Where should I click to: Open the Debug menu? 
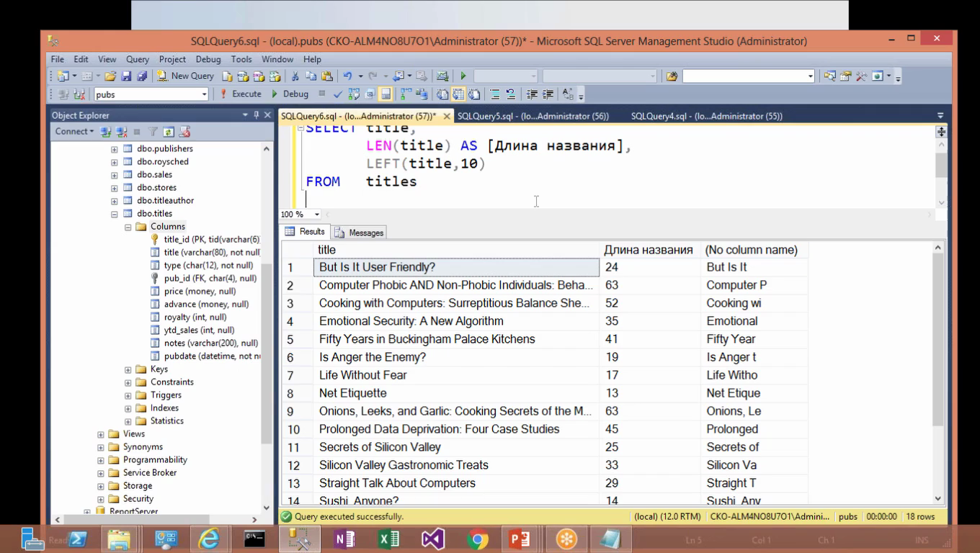(x=208, y=59)
